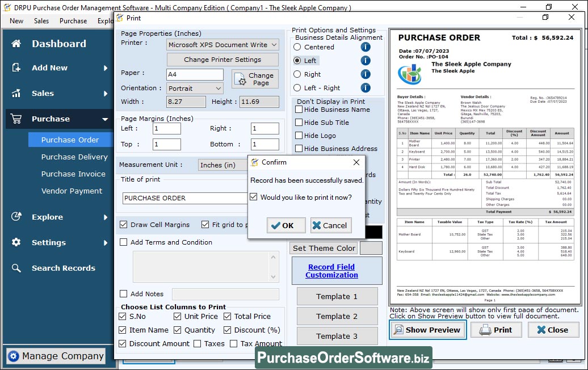Screen dimensions: 588x370
Task: Click the Search Records magnifier icon
Action: [16, 268]
